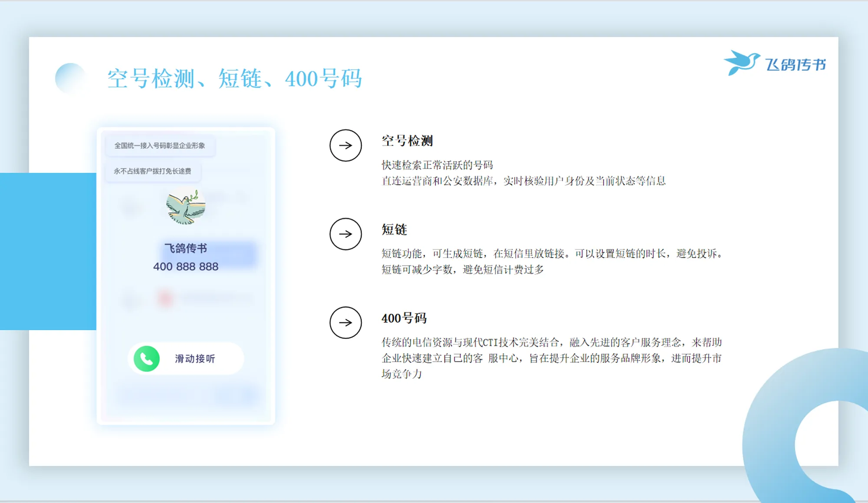Click the blurred red icon on phone mockup
This screenshot has height=503, width=868.
click(x=165, y=299)
